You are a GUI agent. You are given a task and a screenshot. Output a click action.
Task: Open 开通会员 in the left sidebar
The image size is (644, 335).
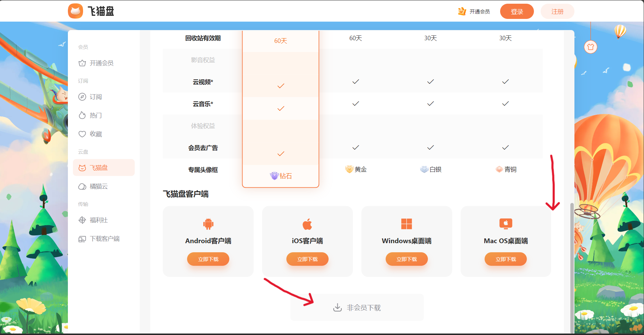click(101, 63)
